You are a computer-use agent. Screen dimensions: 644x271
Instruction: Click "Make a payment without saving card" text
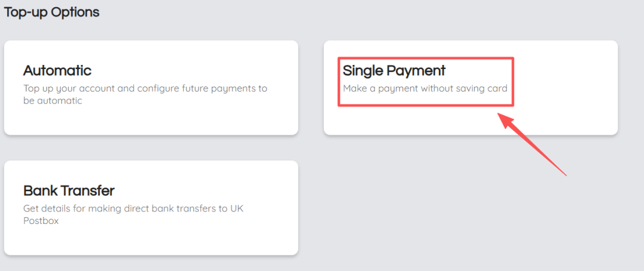pyautogui.click(x=425, y=89)
